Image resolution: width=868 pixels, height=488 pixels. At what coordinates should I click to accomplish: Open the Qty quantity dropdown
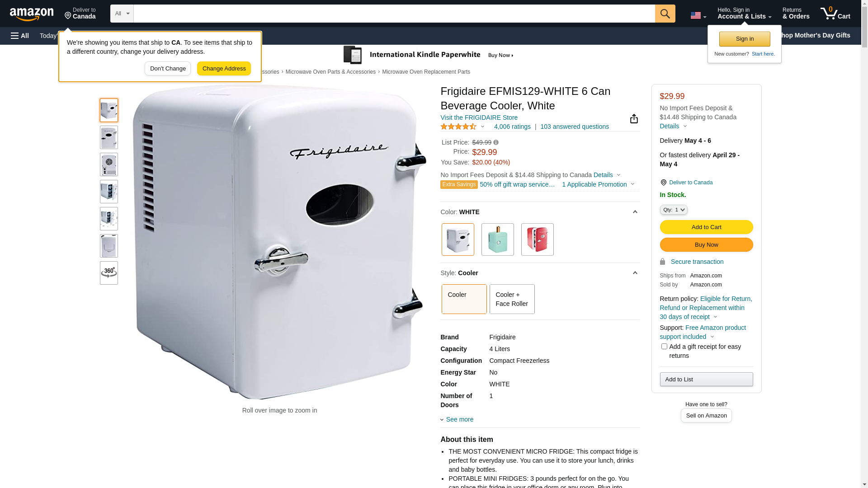tap(674, 210)
